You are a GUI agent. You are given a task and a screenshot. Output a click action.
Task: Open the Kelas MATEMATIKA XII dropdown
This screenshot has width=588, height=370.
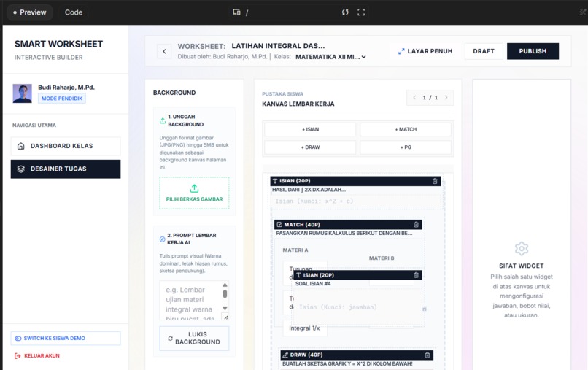pyautogui.click(x=330, y=57)
